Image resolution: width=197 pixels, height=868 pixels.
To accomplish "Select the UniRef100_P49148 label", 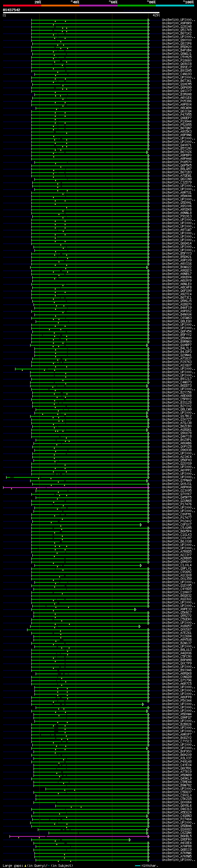I will click(x=177, y=762).
